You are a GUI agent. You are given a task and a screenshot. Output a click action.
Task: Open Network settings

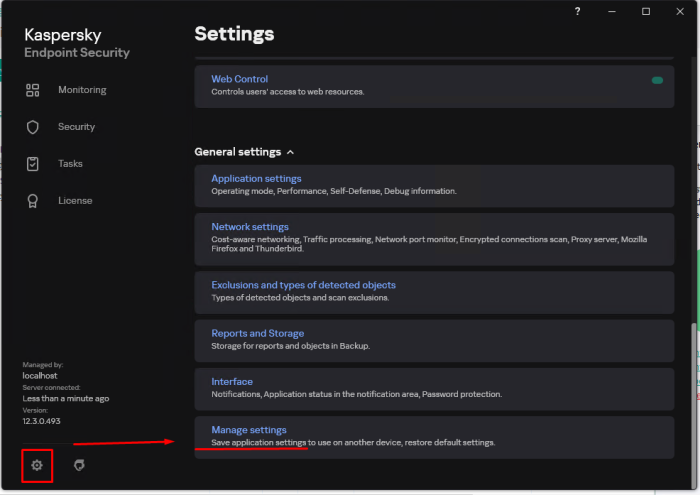point(250,227)
